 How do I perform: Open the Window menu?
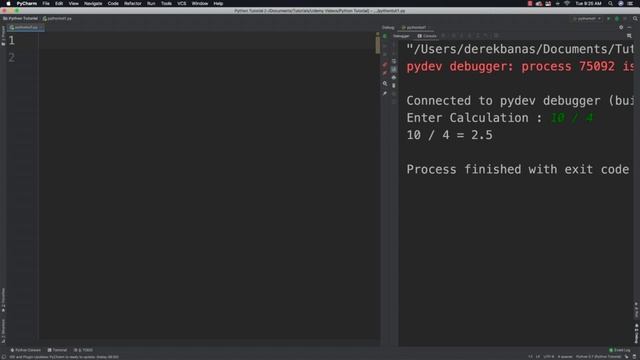tap(200, 3)
